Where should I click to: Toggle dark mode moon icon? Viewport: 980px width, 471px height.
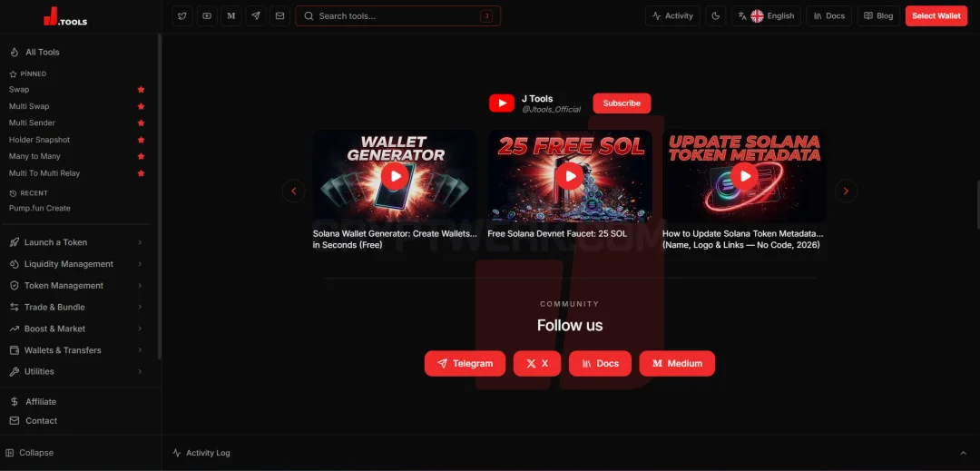pos(716,15)
